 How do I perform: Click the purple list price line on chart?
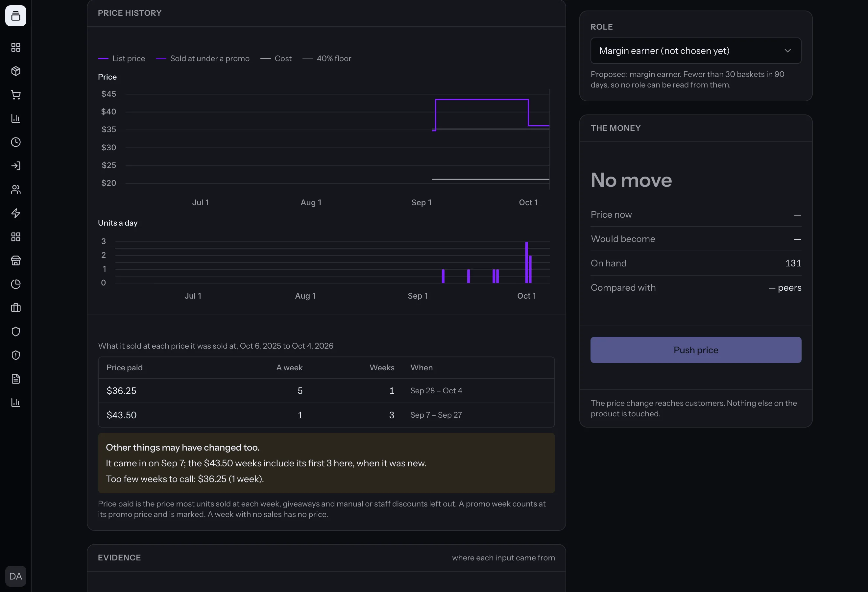482,99
